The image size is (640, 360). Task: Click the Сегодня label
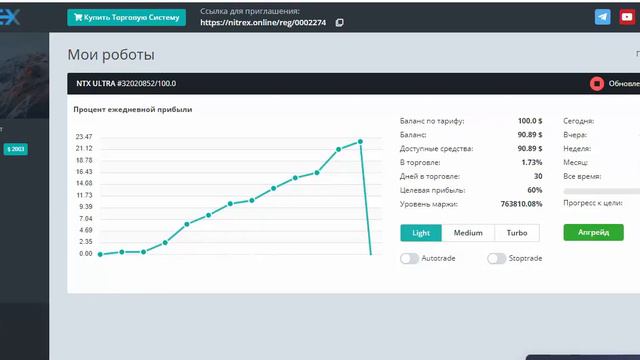pyautogui.click(x=578, y=121)
